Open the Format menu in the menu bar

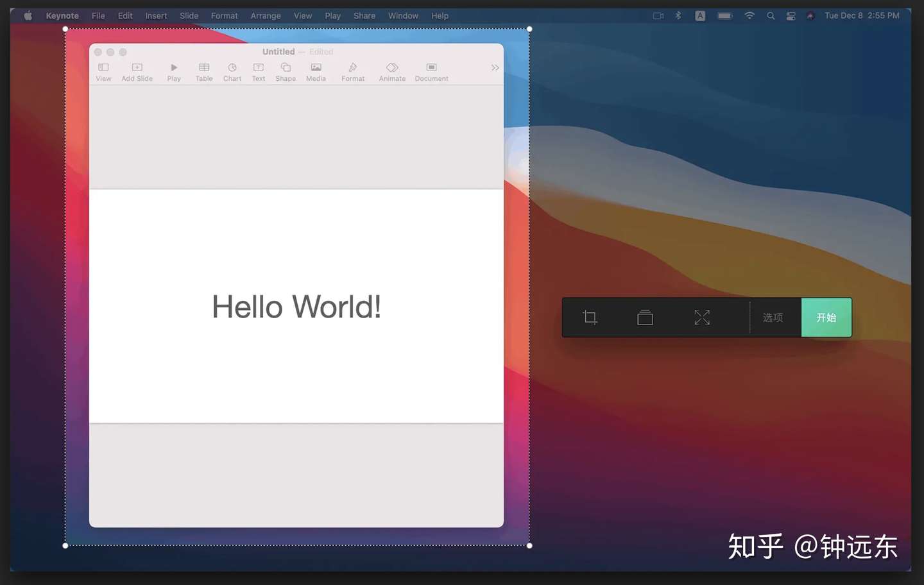tap(224, 15)
